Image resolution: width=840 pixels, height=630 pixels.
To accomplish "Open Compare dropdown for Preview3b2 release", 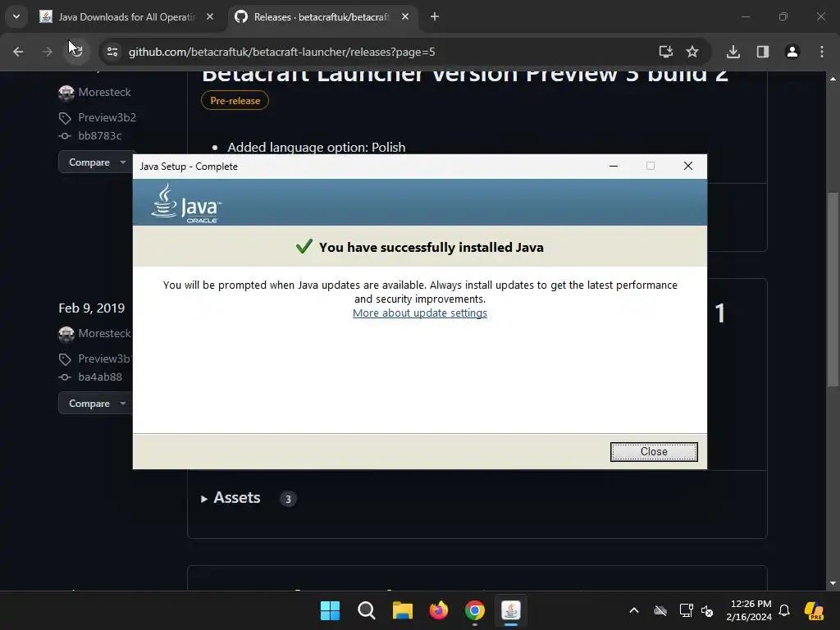I will coord(97,162).
